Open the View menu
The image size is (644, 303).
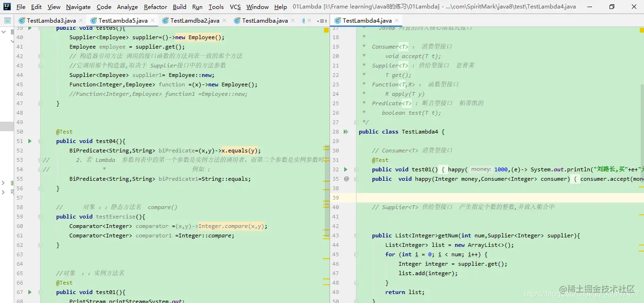pyautogui.click(x=54, y=7)
